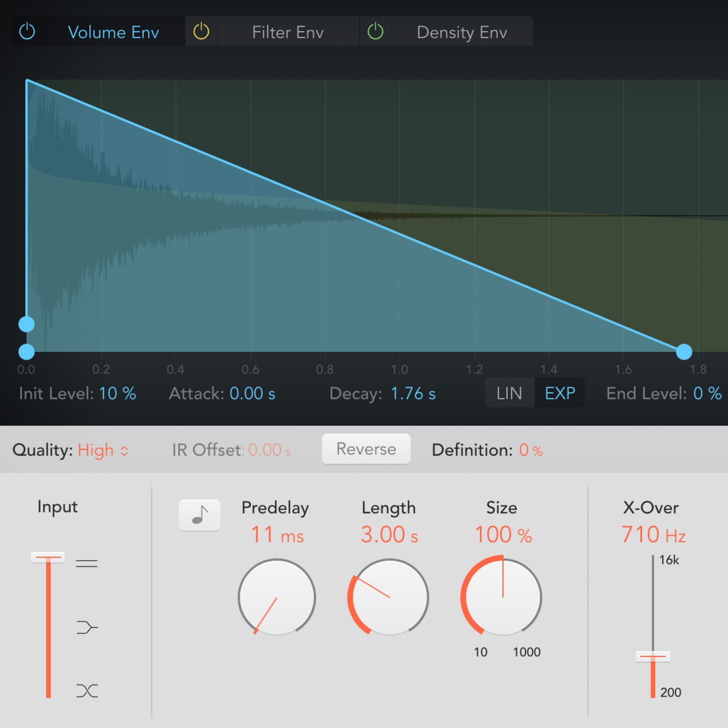The width and height of the screenshot is (728, 728).
Task: Toggle the Density Env power icon
Action: (375, 32)
